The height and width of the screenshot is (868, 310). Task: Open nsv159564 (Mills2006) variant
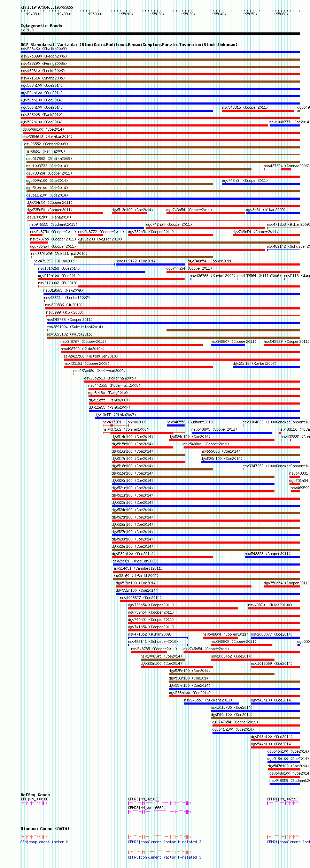[259, 276]
